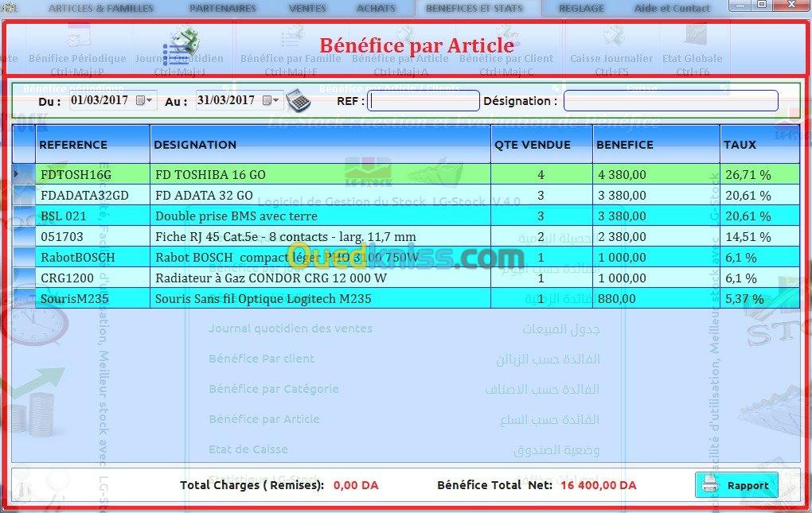
Task: Select the row selector for FDTOSH16G
Action: (x=24, y=174)
